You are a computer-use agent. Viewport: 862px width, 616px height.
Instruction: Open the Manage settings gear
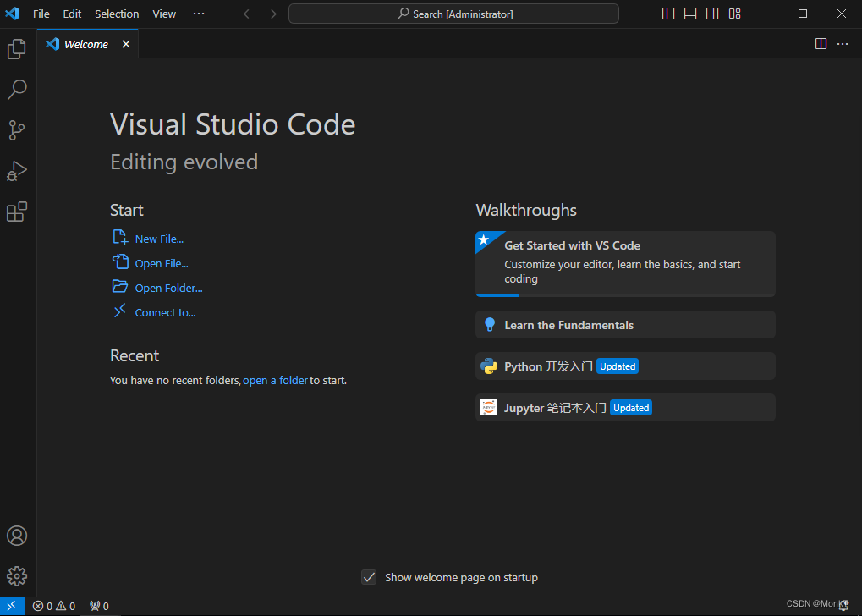pos(17,575)
